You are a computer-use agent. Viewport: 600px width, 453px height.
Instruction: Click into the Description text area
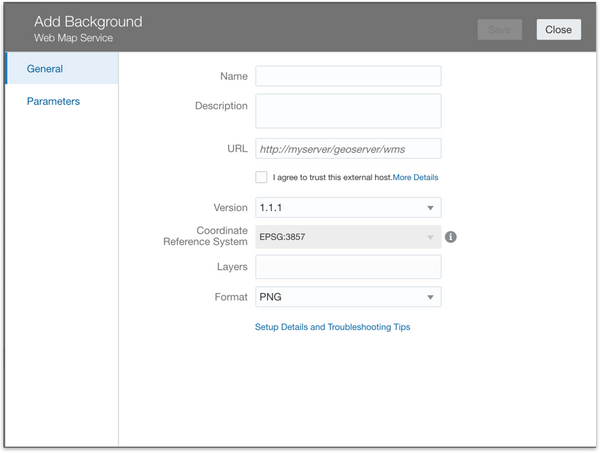(348, 111)
